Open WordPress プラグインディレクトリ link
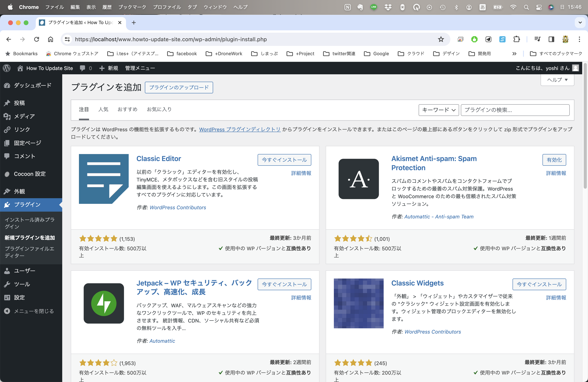The height and width of the screenshot is (382, 588). click(240, 130)
